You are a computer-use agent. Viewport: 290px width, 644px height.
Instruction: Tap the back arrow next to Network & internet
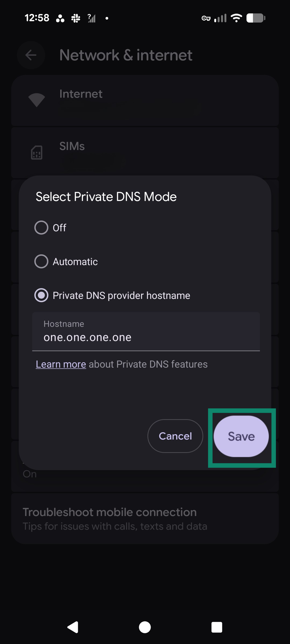[31, 55]
